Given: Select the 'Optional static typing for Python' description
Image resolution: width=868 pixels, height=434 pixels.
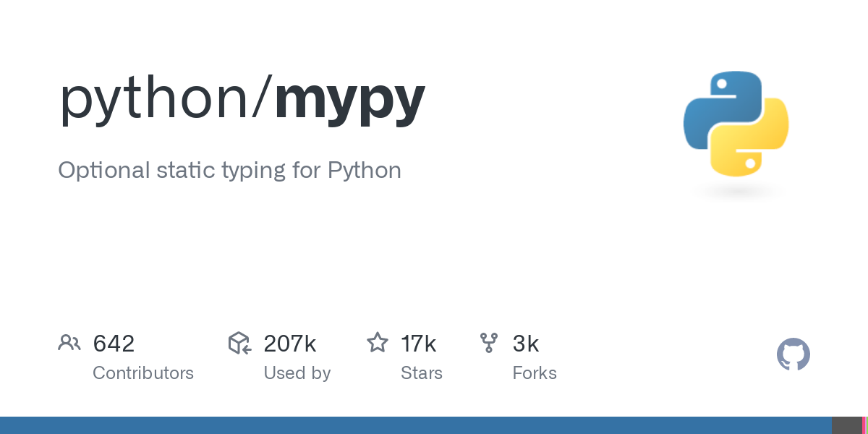Looking at the screenshot, I should 229,171.
